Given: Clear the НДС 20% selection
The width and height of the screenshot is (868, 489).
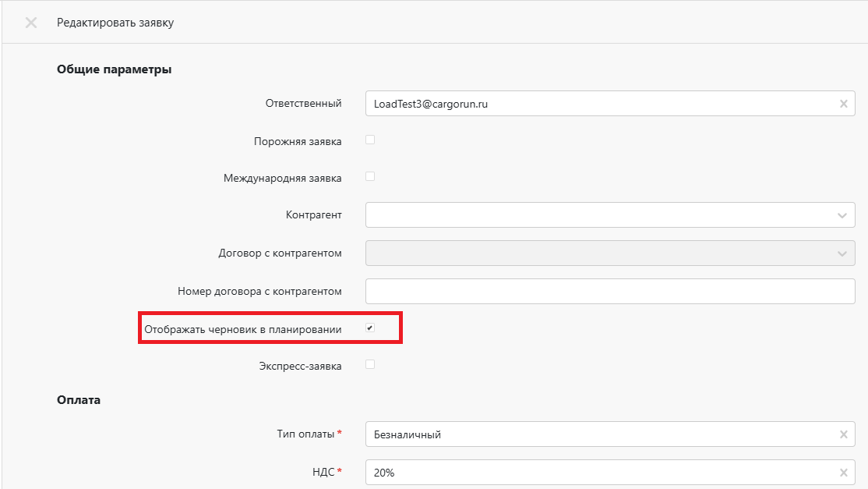Looking at the screenshot, I should coord(843,473).
